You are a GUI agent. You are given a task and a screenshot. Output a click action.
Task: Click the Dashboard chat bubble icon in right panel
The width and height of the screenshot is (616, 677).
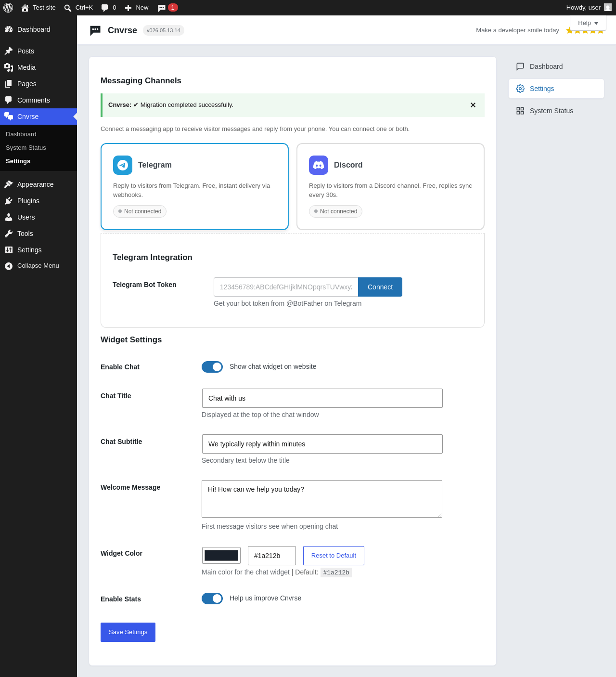coord(520,66)
